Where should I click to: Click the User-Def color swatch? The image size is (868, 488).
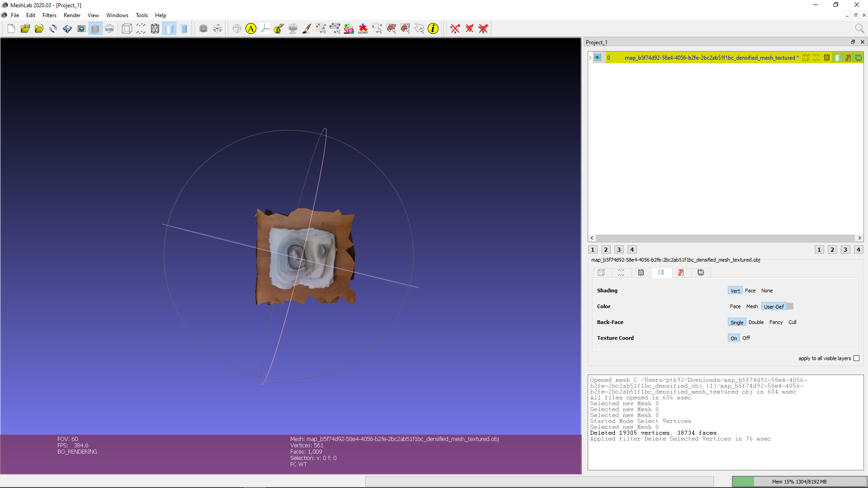[x=789, y=306]
